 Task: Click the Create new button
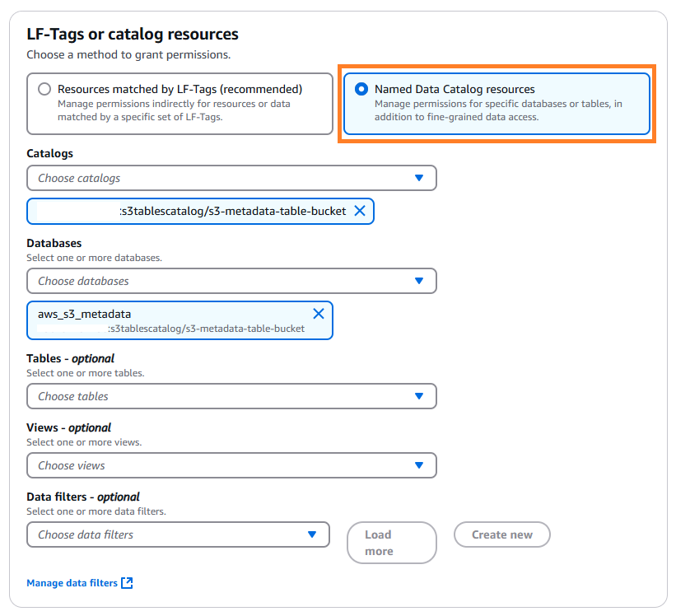(x=501, y=534)
